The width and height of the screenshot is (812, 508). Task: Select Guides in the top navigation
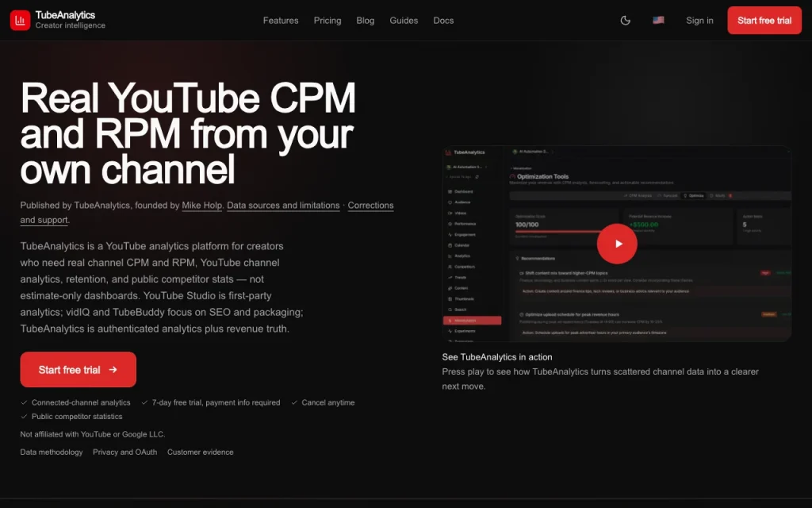tap(404, 20)
